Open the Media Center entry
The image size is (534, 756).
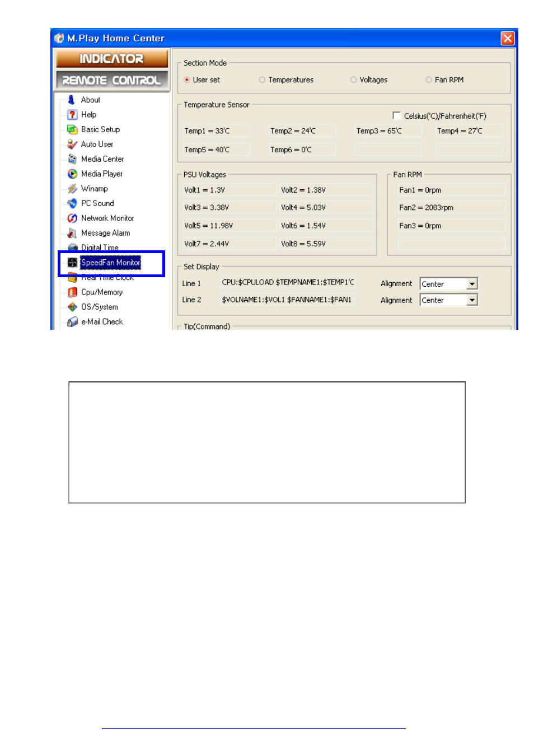tap(102, 159)
